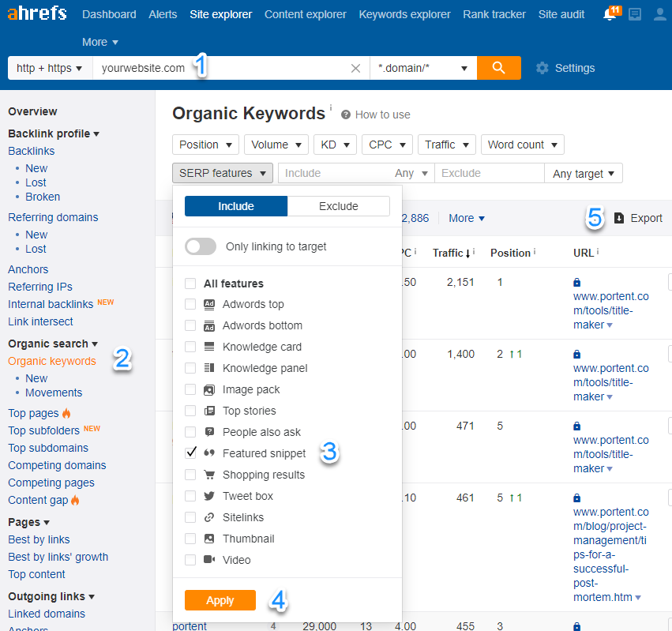The height and width of the screenshot is (631, 672).
Task: Open Rank tracker in top navigation
Action: click(x=494, y=14)
